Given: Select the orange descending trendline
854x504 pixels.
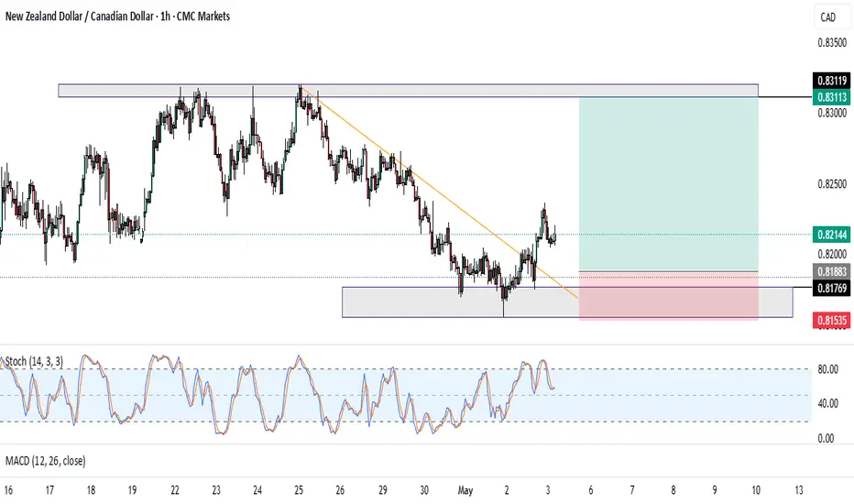Looking at the screenshot, I should tap(438, 192).
